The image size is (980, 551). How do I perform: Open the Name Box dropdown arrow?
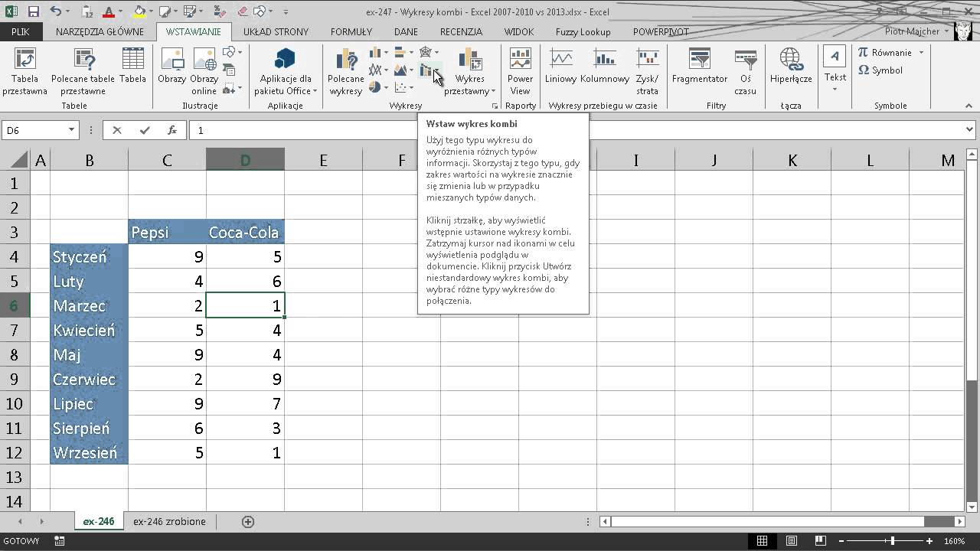tap(72, 130)
